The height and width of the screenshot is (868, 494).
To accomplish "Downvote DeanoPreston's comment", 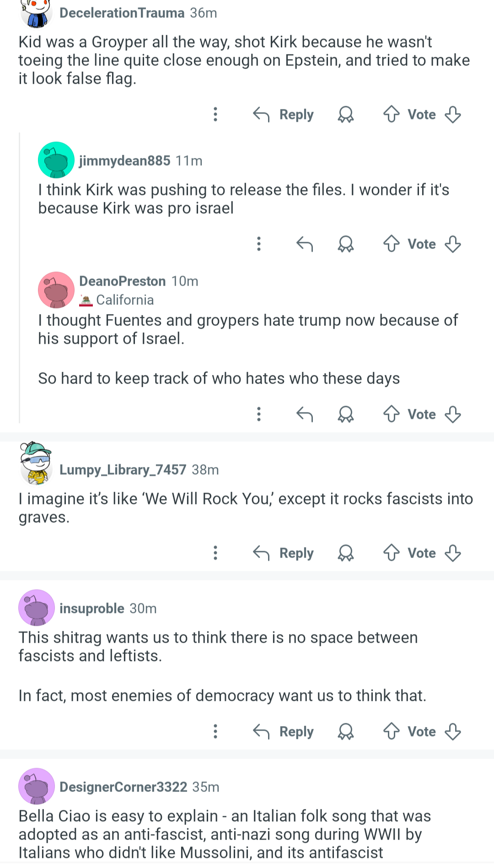I will point(453,414).
